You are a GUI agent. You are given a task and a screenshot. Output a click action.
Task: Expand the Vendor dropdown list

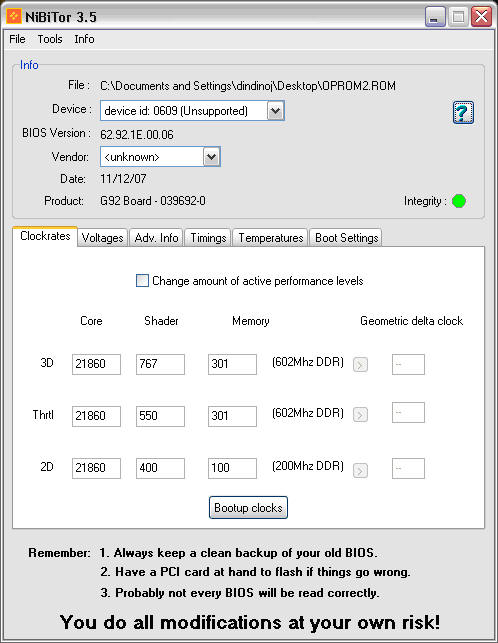coord(211,157)
